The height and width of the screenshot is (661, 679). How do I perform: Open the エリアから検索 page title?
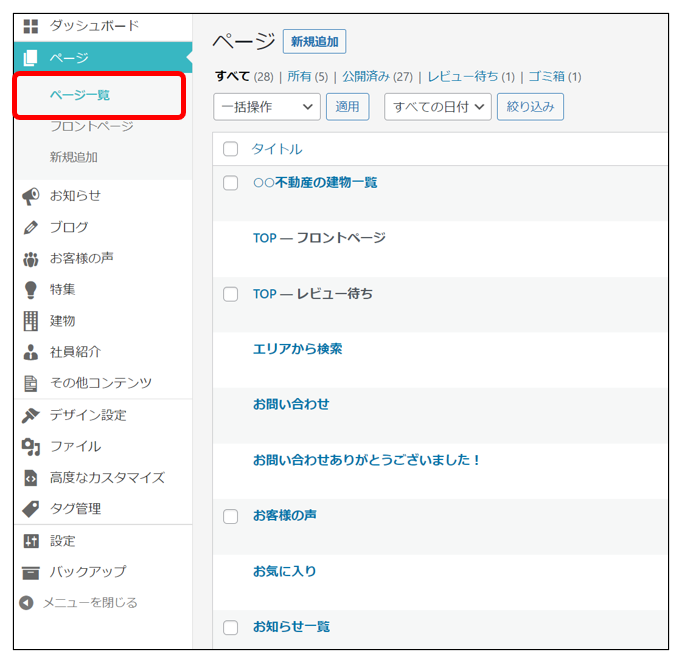click(x=298, y=349)
